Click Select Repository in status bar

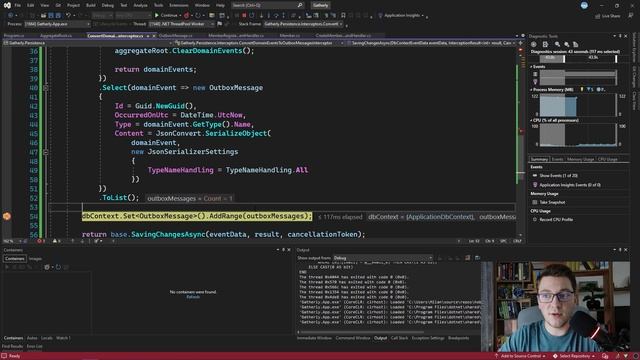coord(574,356)
